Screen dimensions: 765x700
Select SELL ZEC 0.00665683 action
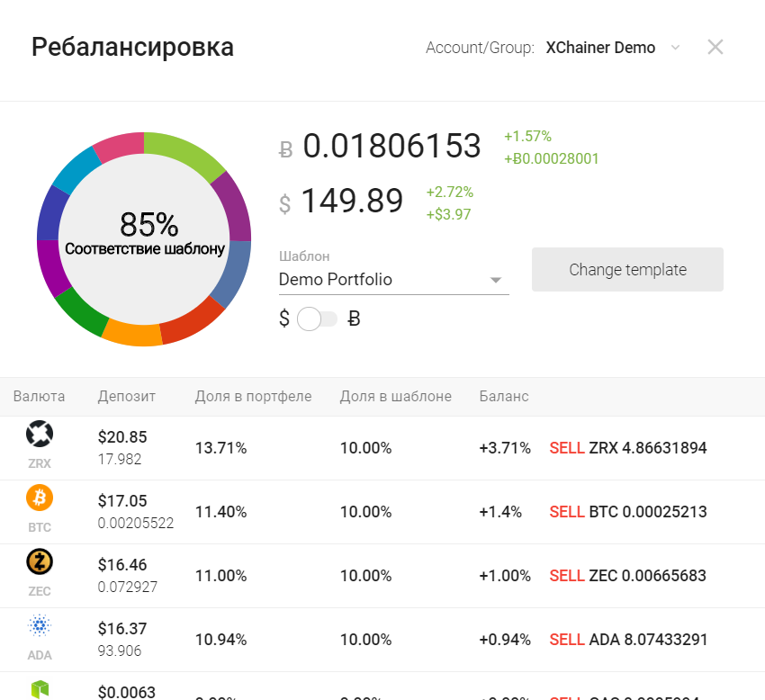coord(628,576)
